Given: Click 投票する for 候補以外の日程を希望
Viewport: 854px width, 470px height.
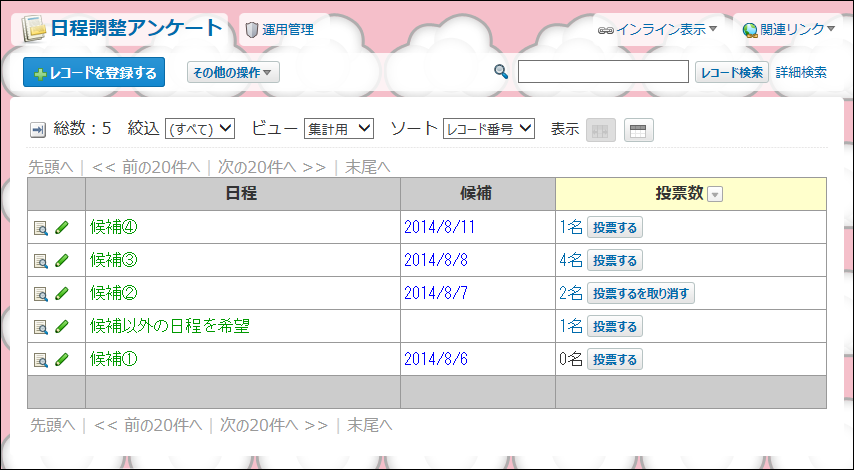Looking at the screenshot, I should click(x=615, y=326).
